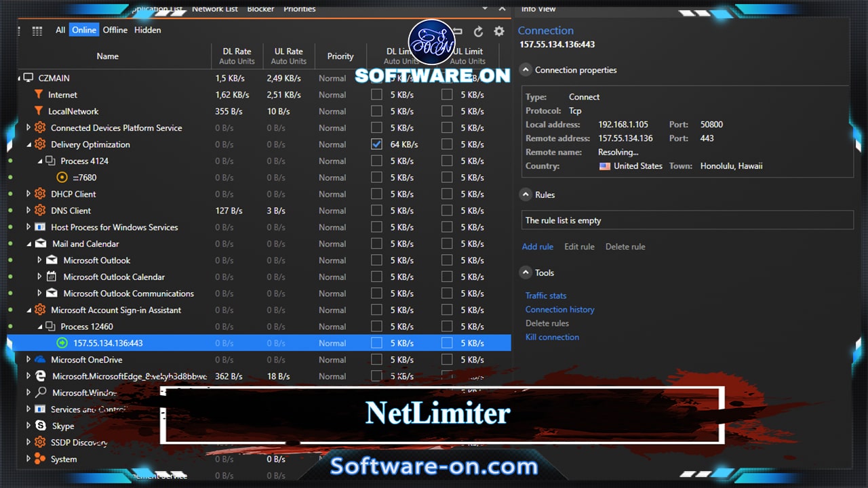This screenshot has width=868, height=488.
Task: Click the Delivery Optimization gear icon
Action: 40,144
